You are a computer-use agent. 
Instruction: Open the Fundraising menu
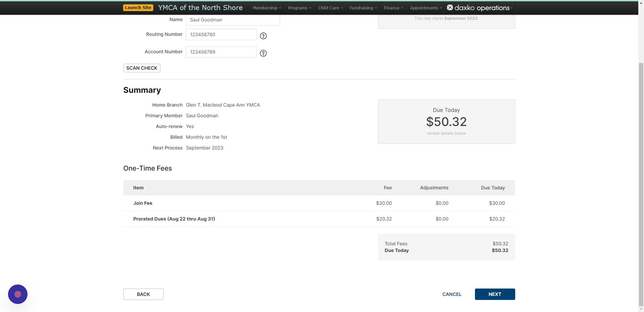click(363, 8)
